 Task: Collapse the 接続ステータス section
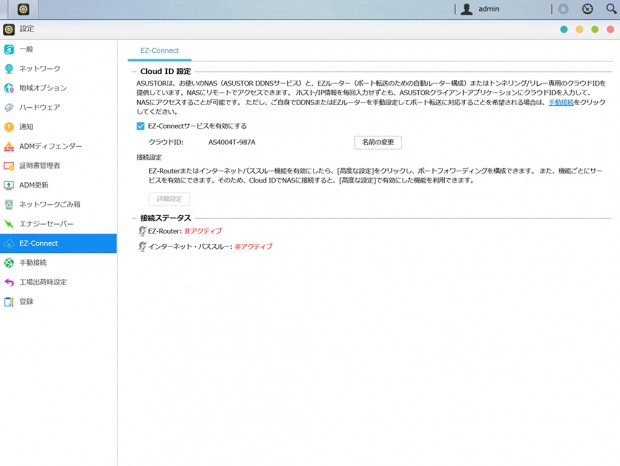(134, 218)
